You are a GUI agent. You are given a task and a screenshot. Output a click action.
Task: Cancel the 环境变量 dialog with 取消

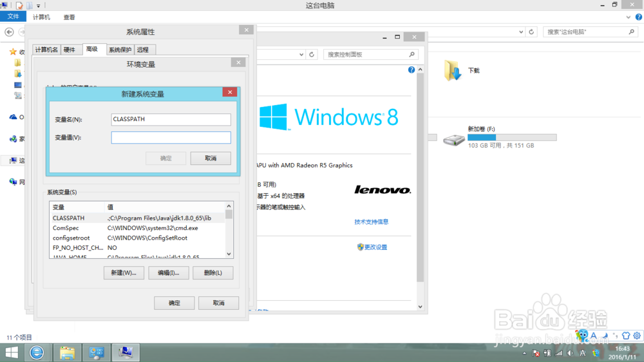[x=218, y=303]
